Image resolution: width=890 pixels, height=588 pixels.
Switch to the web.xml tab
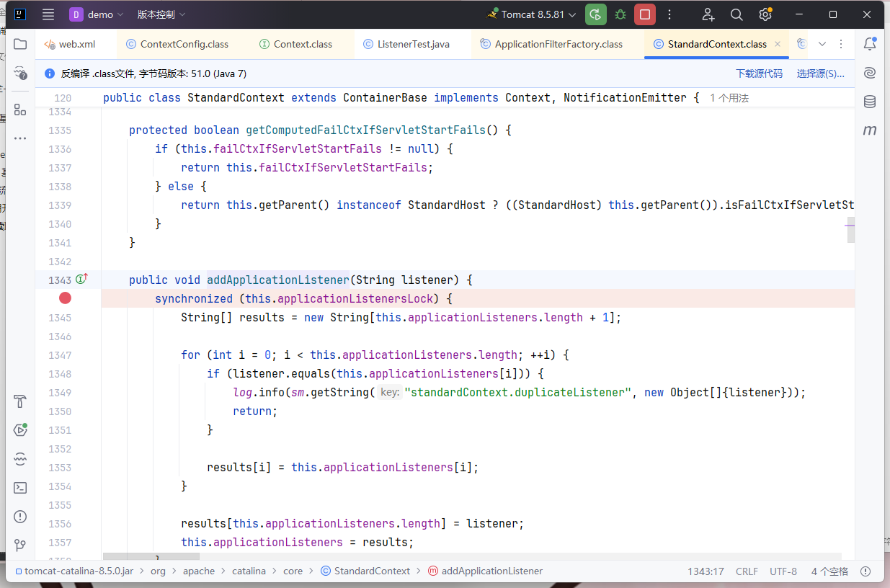(x=76, y=44)
